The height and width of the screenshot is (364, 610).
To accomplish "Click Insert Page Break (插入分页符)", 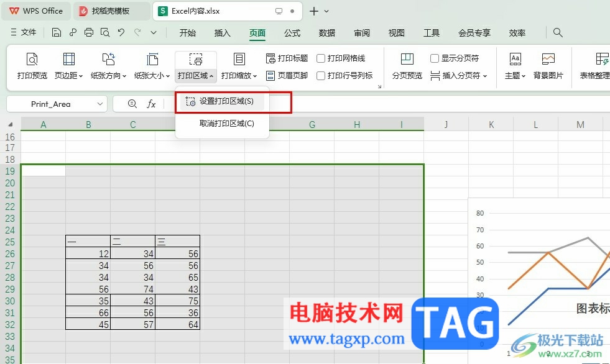I will click(x=459, y=75).
